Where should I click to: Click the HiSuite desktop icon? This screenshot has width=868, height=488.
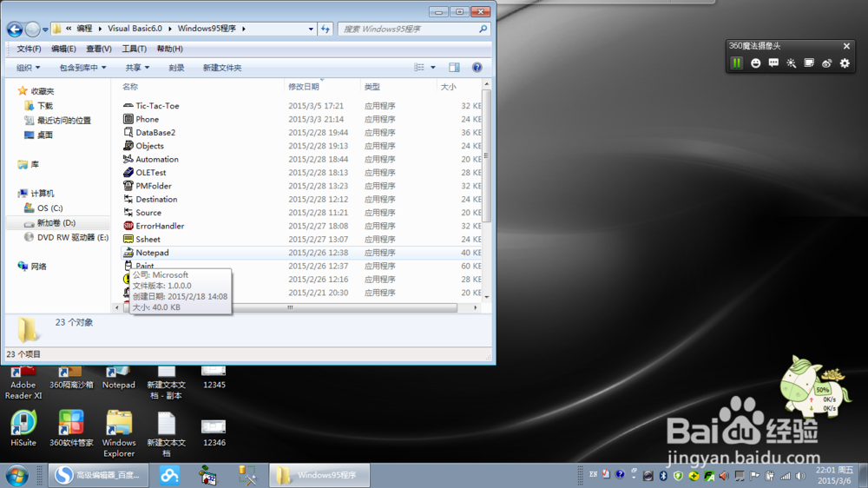[23, 428]
